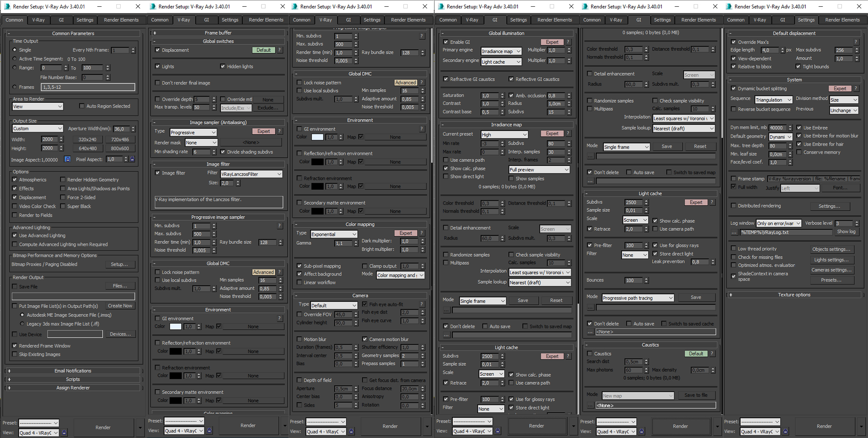Expand the Frame buffer rollout
Screen dimensions: 868x438
(x=155, y=33)
